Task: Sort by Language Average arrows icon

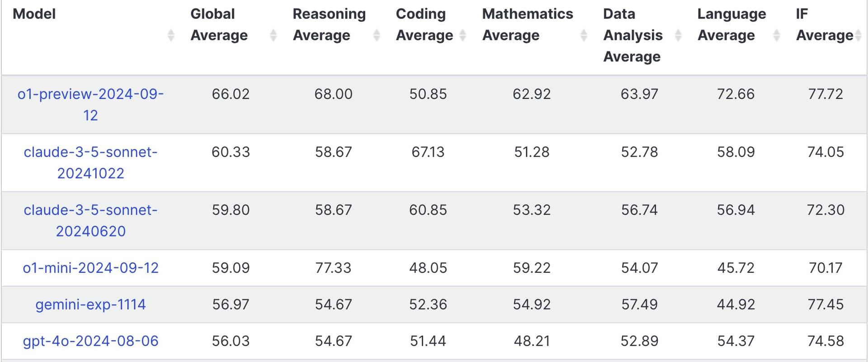Action: (x=777, y=35)
